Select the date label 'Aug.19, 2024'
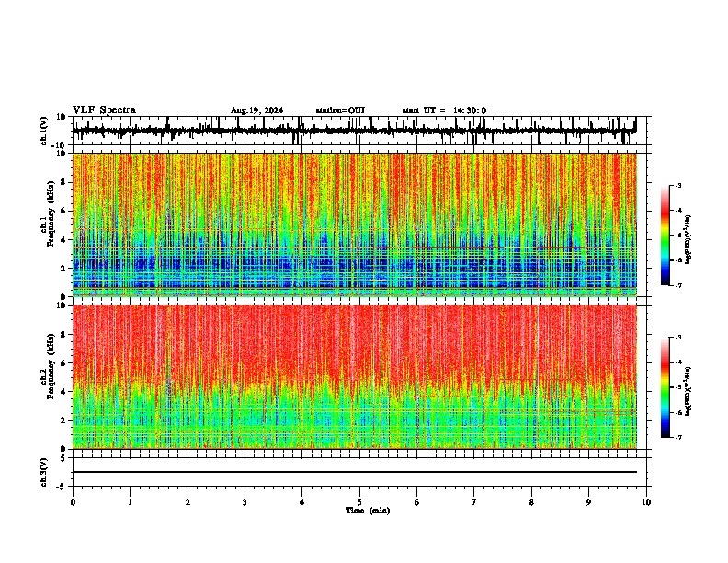 [x=256, y=110]
